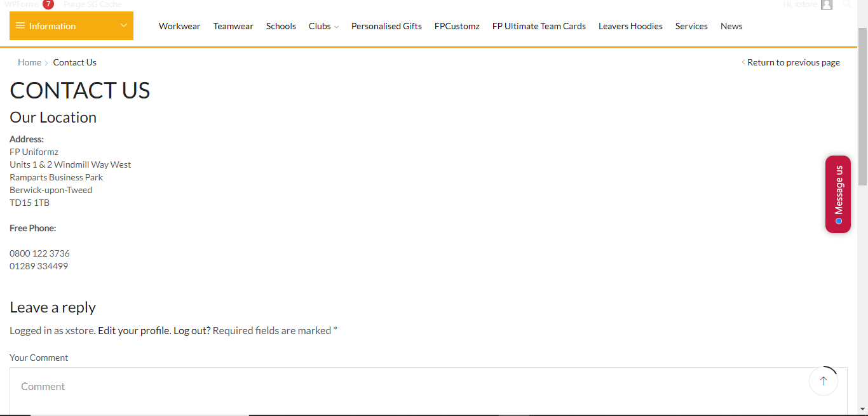The height and width of the screenshot is (416, 868).
Task: Focus the Your Comment text field
Action: [x=428, y=391]
